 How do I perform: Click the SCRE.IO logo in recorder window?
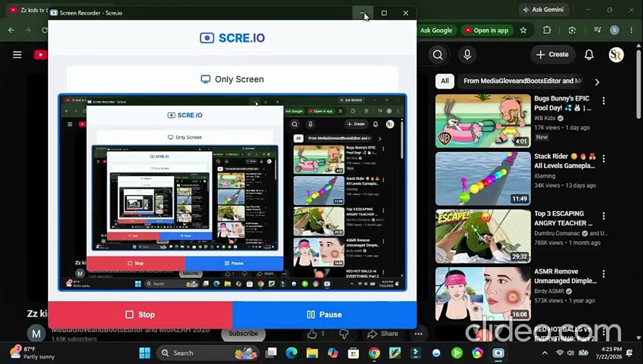tap(232, 38)
